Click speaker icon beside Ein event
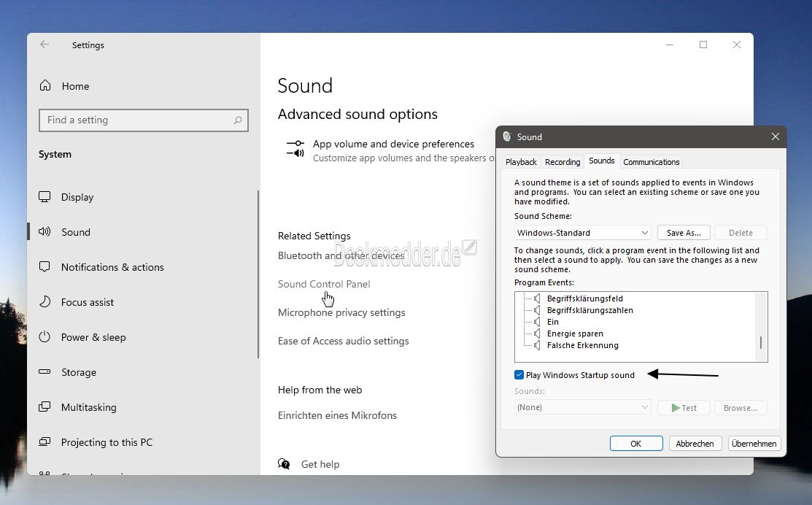 pyautogui.click(x=537, y=322)
